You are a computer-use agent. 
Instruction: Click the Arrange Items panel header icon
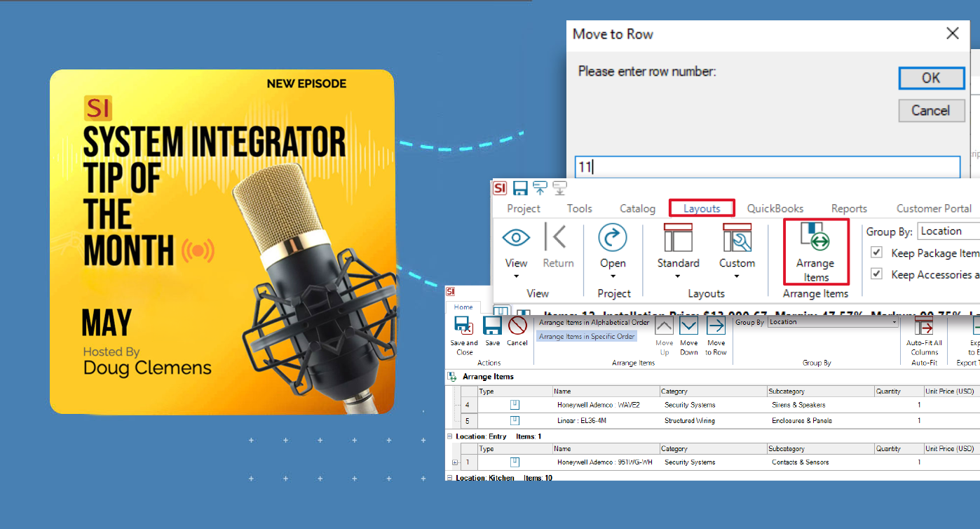tap(452, 377)
